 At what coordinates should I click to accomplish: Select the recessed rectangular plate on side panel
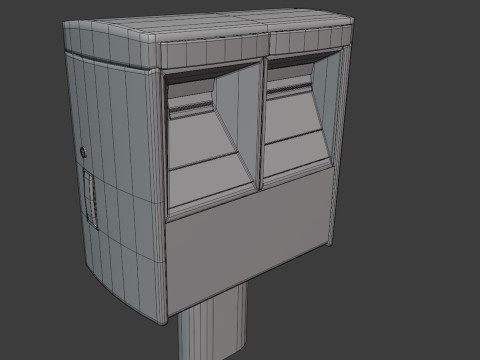[90, 199]
